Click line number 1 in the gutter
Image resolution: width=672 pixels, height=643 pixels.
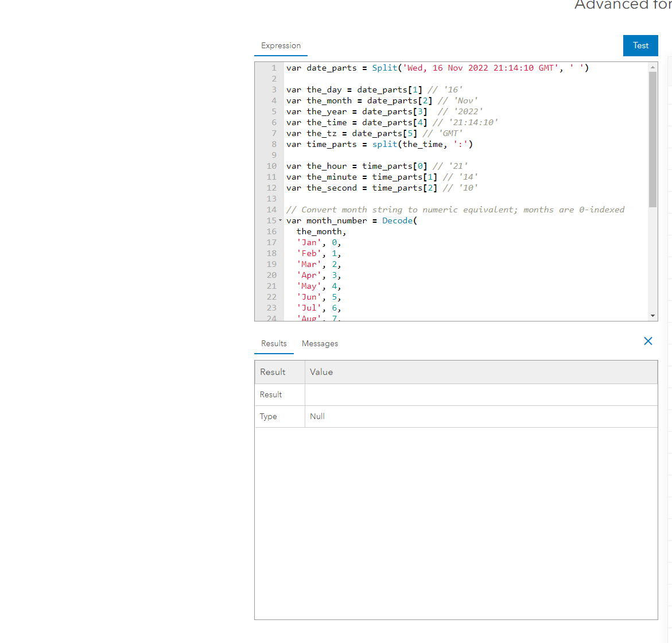(274, 68)
